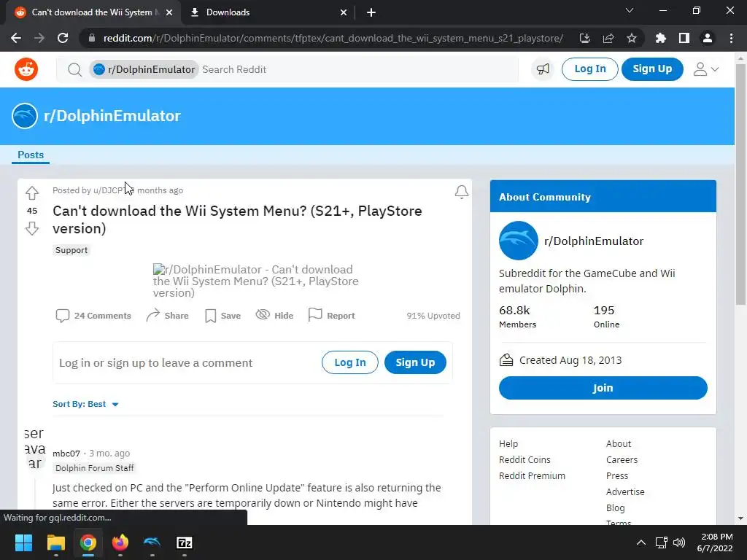Open 7-Zip from taskbar

point(185,542)
